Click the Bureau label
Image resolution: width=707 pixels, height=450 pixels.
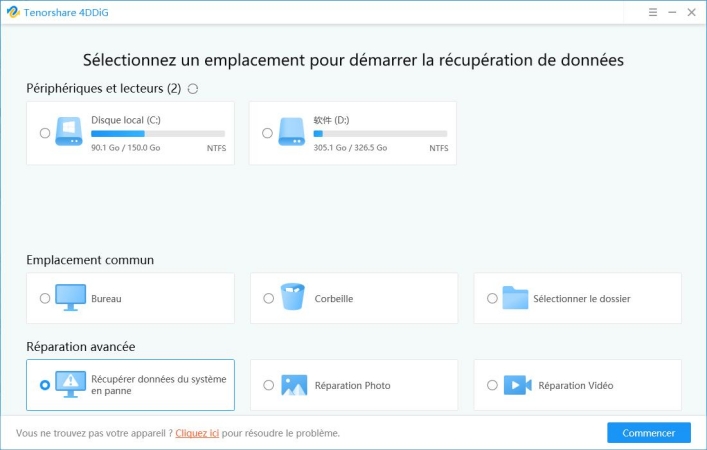[106, 298]
